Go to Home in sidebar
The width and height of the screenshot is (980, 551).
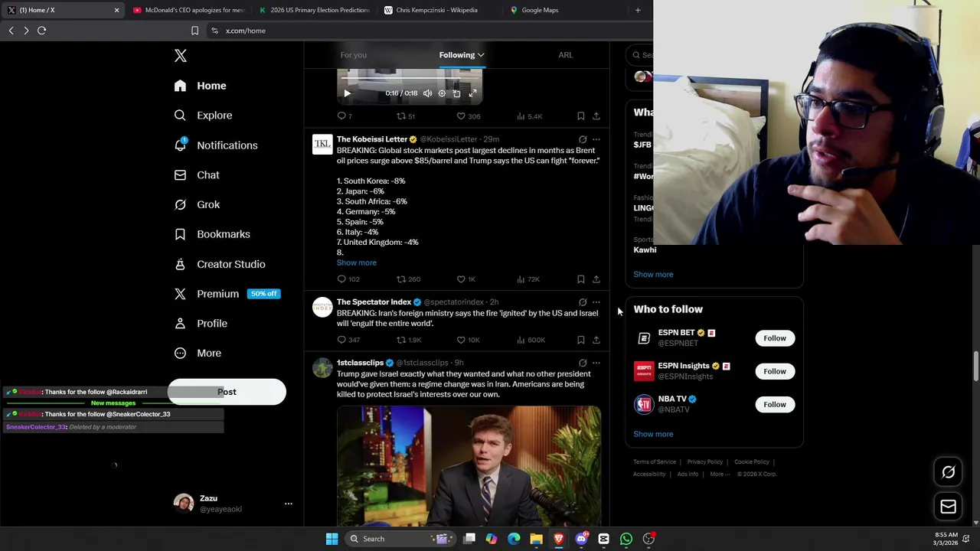click(200, 86)
